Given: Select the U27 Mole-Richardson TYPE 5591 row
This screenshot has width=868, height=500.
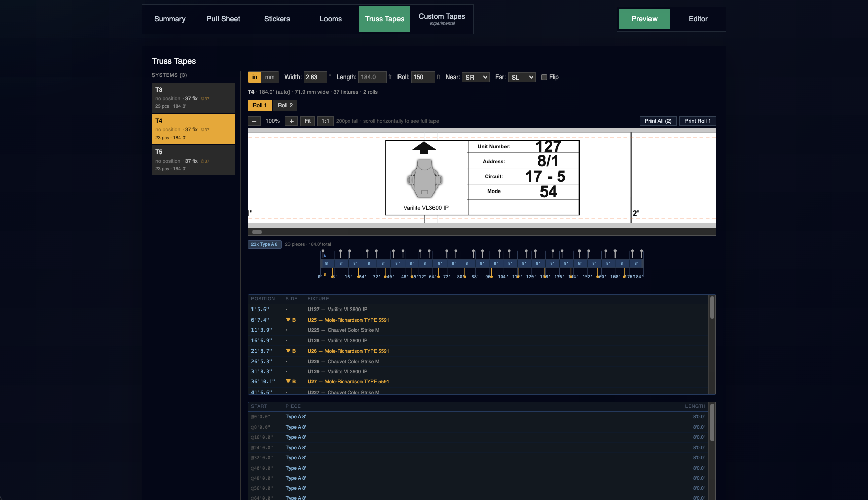Looking at the screenshot, I should tap(478, 381).
